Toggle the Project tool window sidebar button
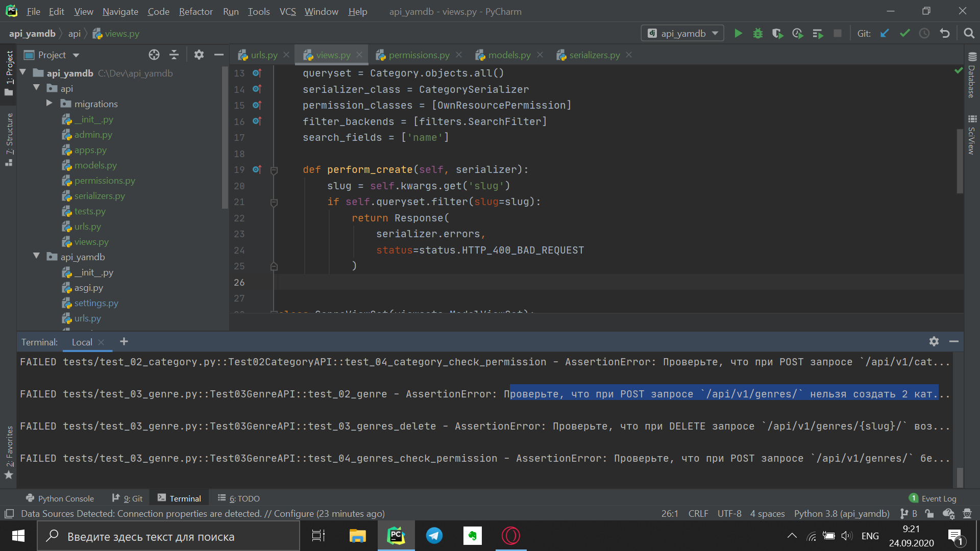 9,71
